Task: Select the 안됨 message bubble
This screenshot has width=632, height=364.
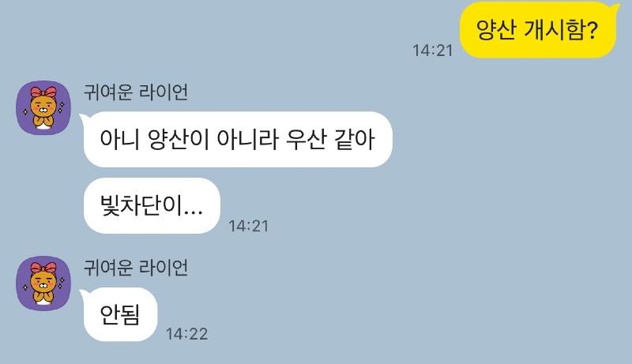Action: 119,314
